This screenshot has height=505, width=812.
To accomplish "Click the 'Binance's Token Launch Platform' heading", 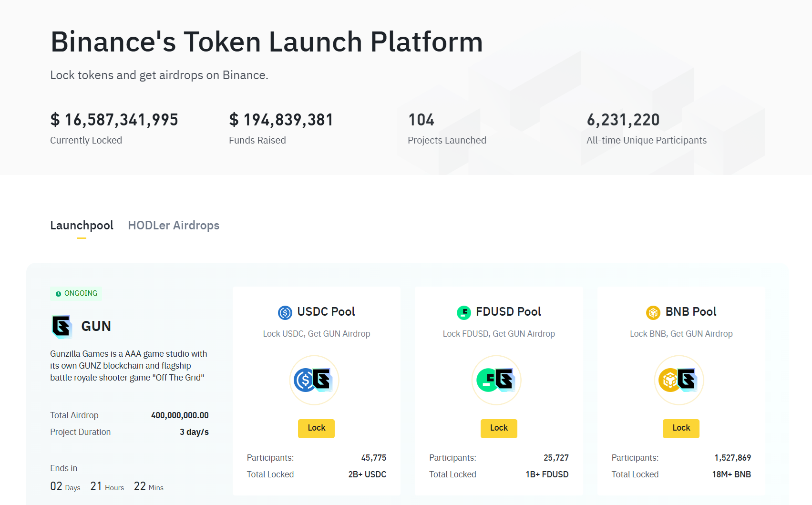I will (x=267, y=41).
